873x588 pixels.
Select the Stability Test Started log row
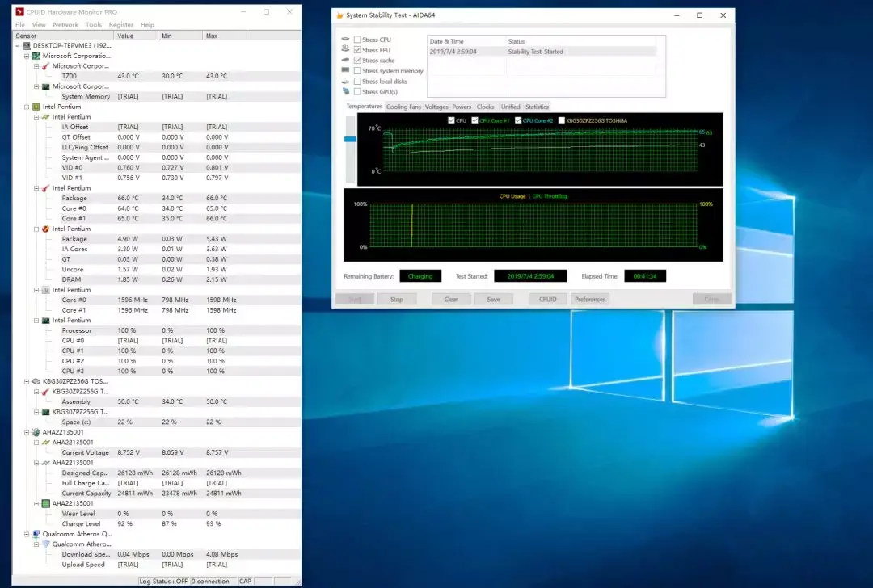coord(542,51)
